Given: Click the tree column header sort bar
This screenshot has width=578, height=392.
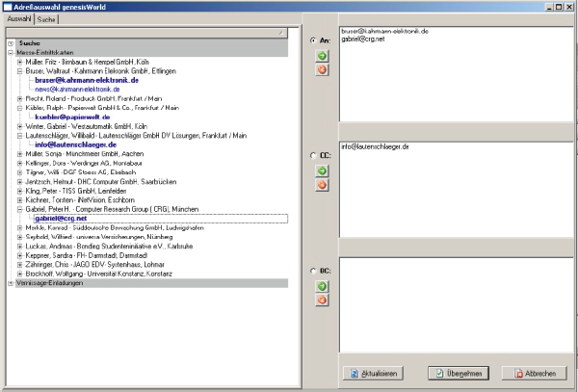Looking at the screenshot, I should tap(146, 33).
